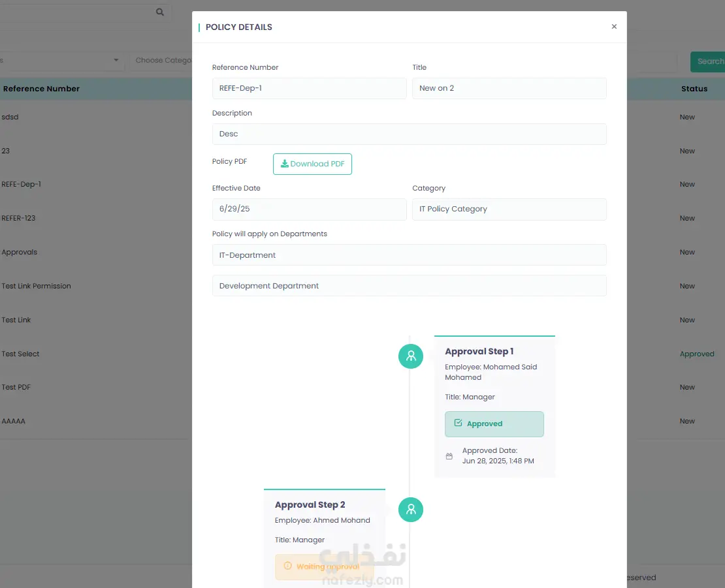Open the Choose Category dropdown
This screenshot has width=725, height=588.
[161, 61]
